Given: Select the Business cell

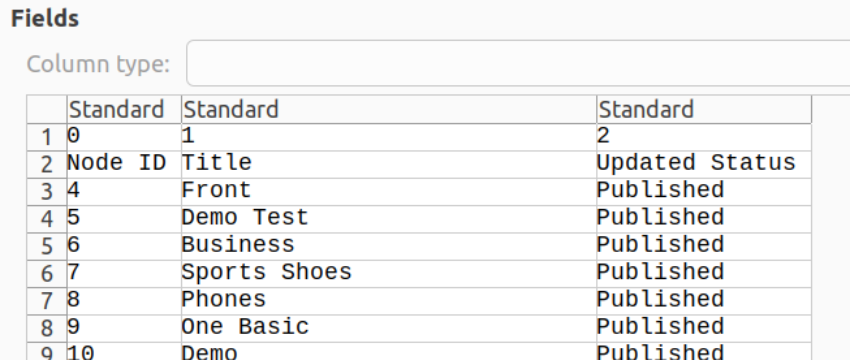Looking at the screenshot, I should click(389, 247).
